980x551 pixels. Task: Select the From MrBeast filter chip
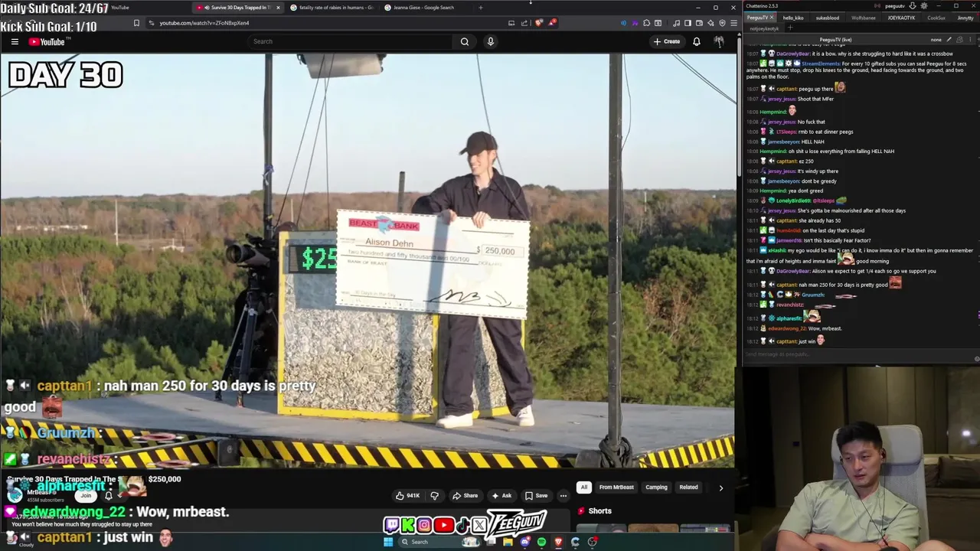(x=616, y=487)
